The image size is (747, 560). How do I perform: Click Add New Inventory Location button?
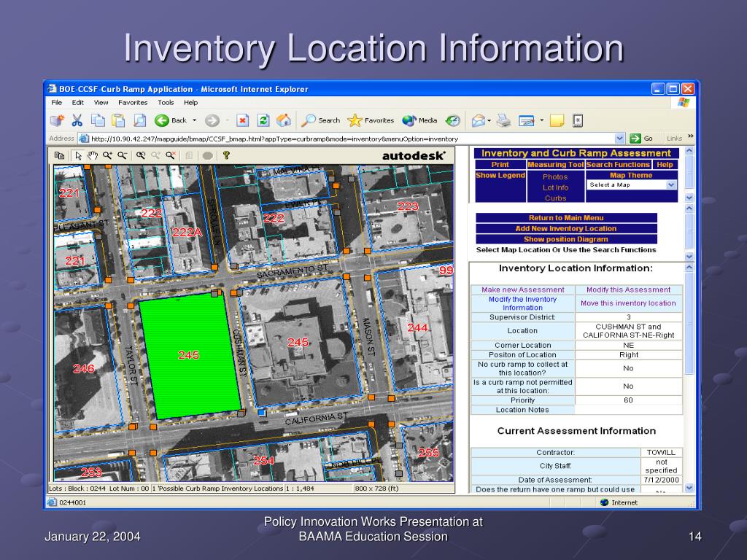pyautogui.click(x=566, y=228)
